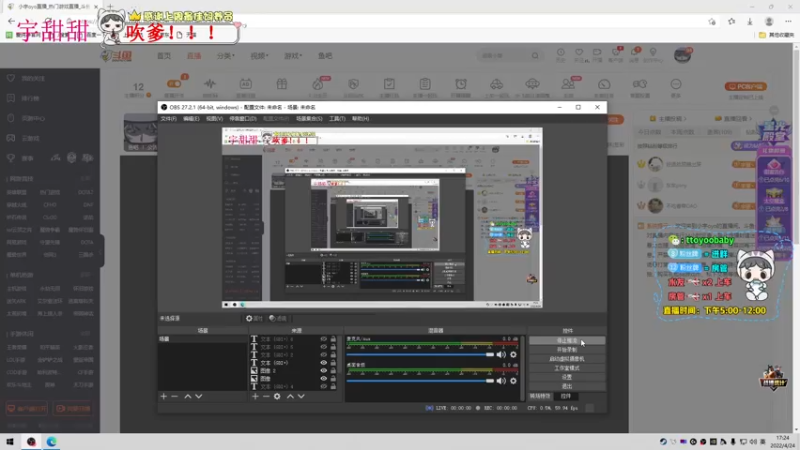The height and width of the screenshot is (450, 800).
Task: Click the more (…) icon in streamer toolbar
Action: [x=676, y=84]
